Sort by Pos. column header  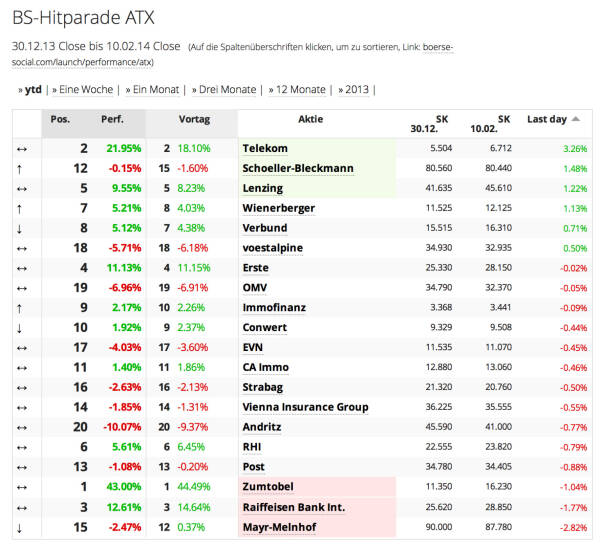click(60, 119)
